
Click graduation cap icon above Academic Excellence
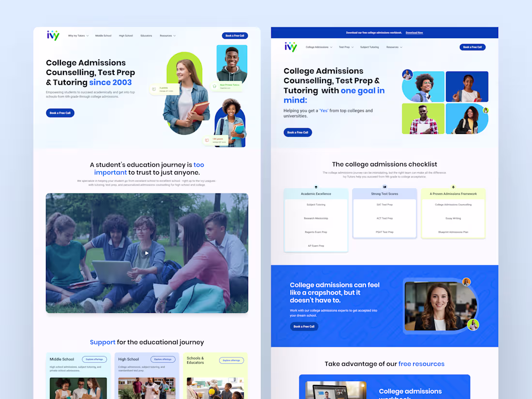(316, 187)
